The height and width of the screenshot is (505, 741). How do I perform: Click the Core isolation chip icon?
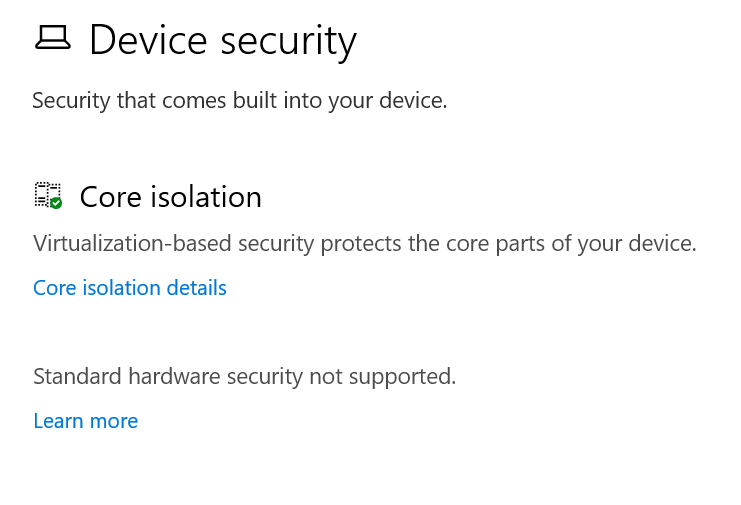[x=46, y=194]
